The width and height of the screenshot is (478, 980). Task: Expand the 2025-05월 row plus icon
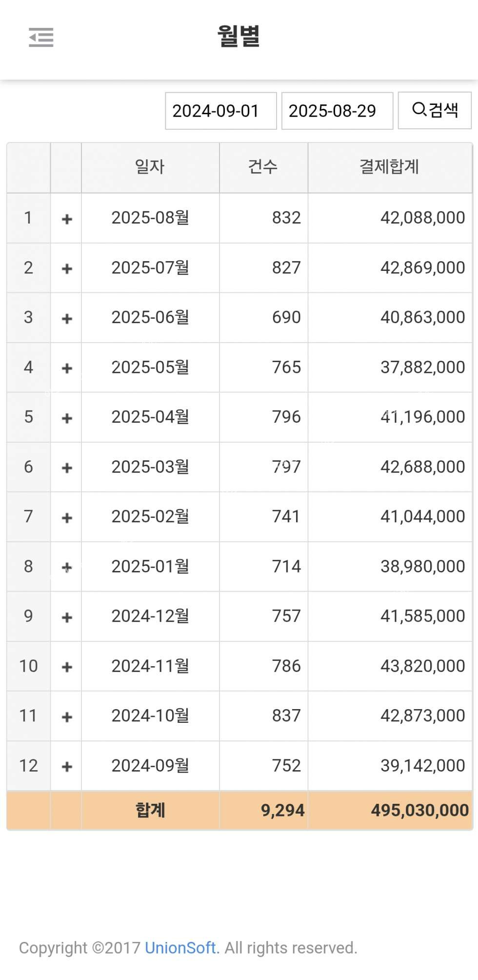pyautogui.click(x=67, y=368)
